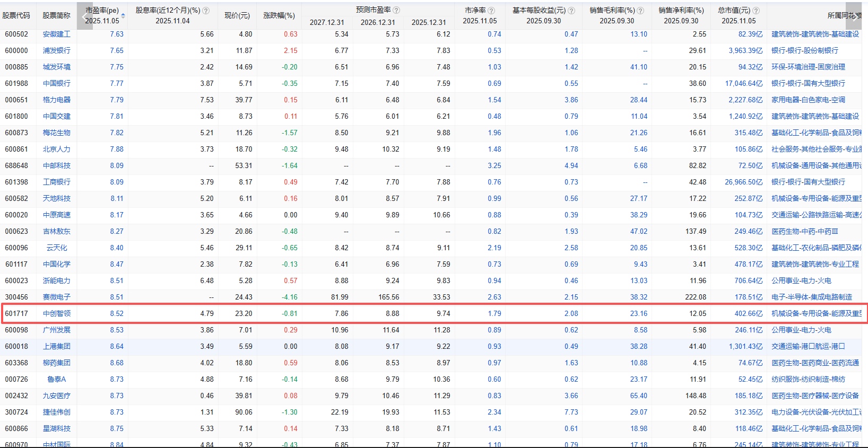Click the help icon beside 市净率
Image resolution: width=868 pixels, height=448 pixels.
pyautogui.click(x=491, y=11)
